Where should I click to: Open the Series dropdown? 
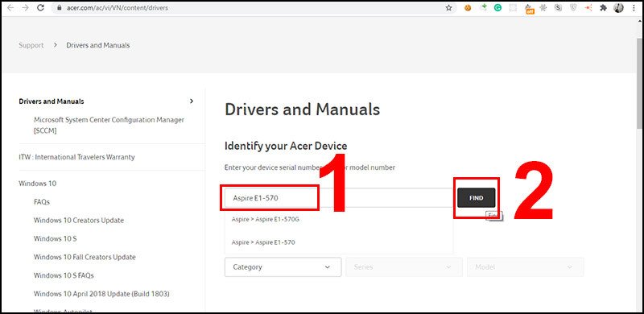click(x=404, y=267)
